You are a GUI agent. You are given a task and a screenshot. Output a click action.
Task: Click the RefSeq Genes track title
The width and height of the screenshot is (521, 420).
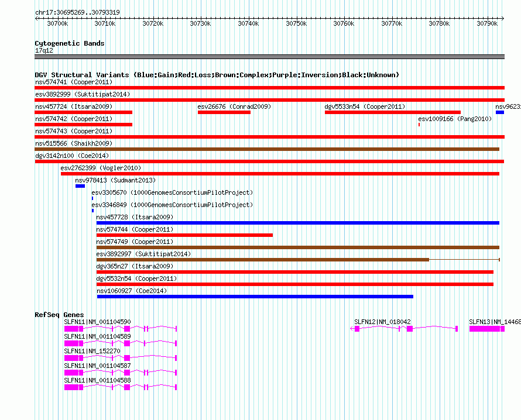tap(59, 315)
